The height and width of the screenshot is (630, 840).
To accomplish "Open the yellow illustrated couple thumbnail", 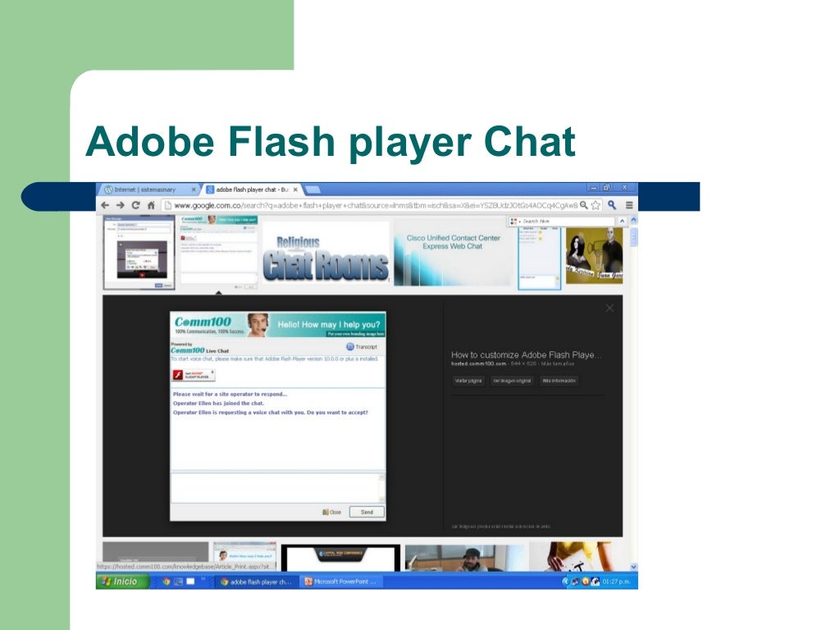I will click(x=594, y=256).
